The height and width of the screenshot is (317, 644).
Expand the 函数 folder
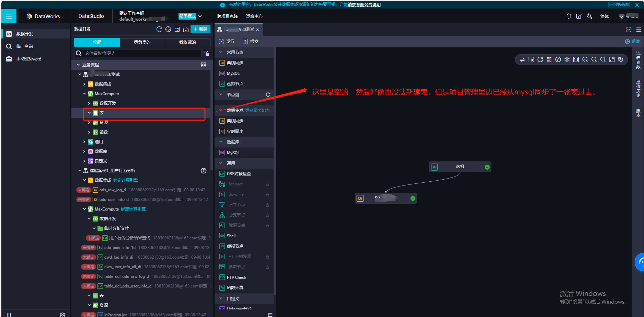pos(89,132)
